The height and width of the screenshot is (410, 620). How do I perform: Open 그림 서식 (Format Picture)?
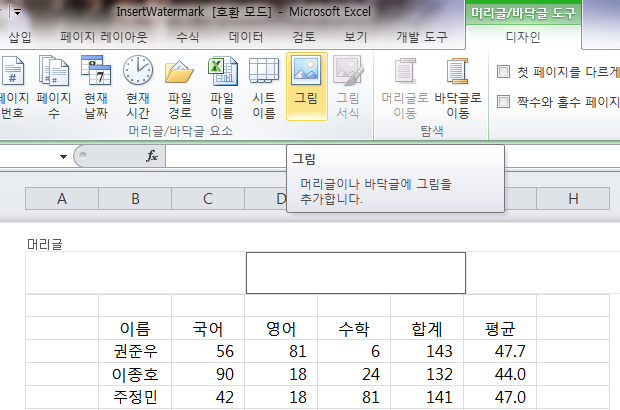tap(348, 87)
